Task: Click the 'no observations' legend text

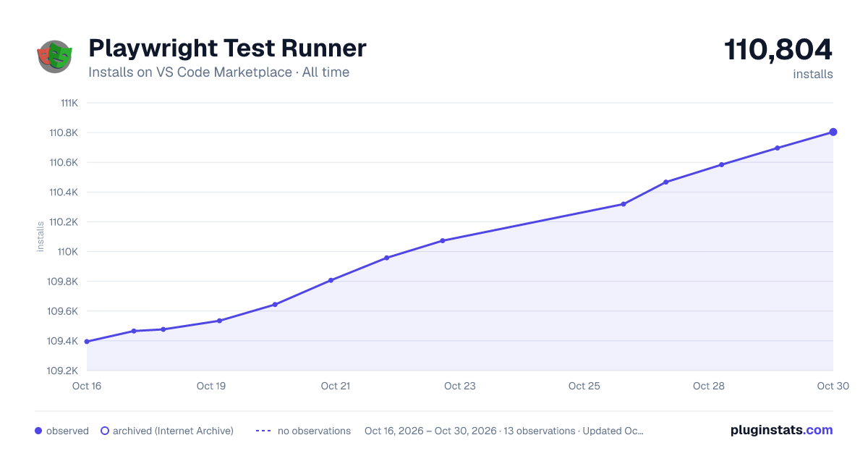Action: pyautogui.click(x=314, y=431)
